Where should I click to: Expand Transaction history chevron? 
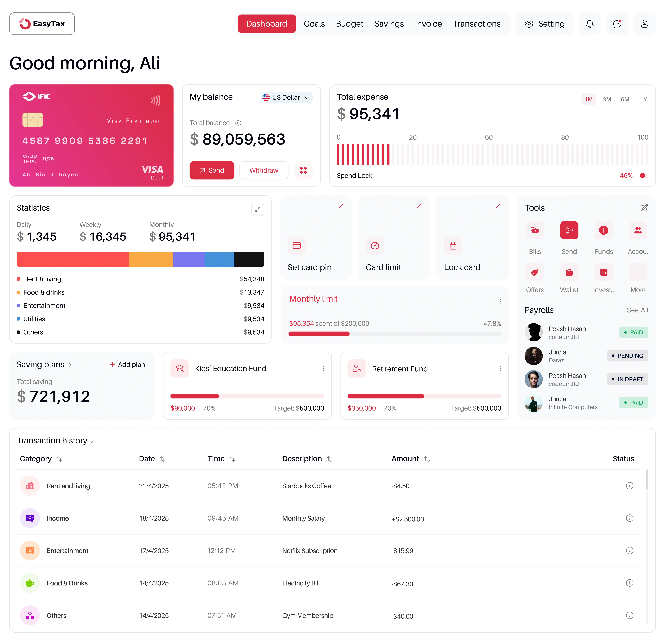pos(92,441)
